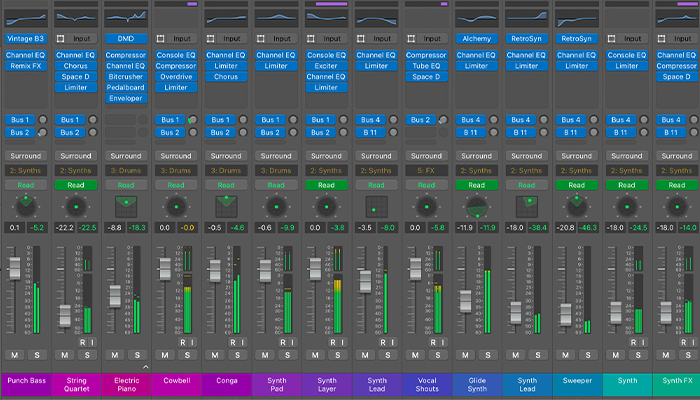The width and height of the screenshot is (700, 400).
Task: Open the Tube EQ plug-in on Vocal Shouts
Action: (x=426, y=66)
